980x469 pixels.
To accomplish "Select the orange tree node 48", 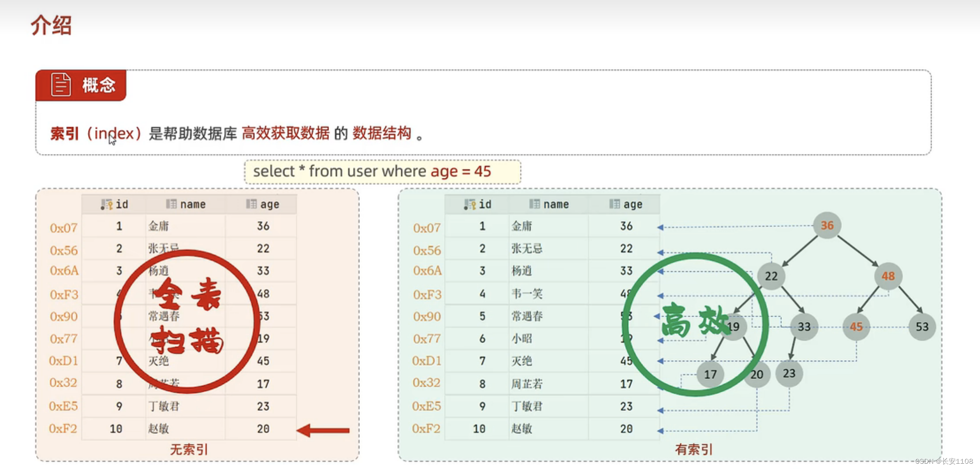I will tap(888, 276).
